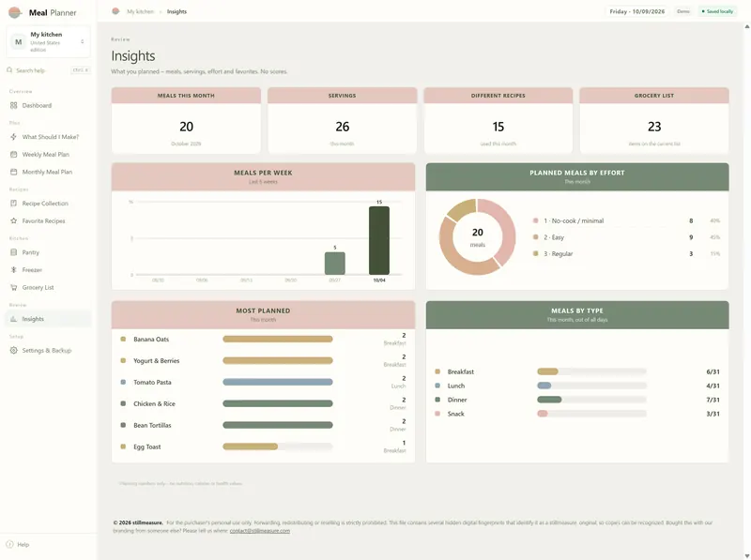Click the Bean Tortillas row label
751x560 pixels.
pyautogui.click(x=152, y=426)
